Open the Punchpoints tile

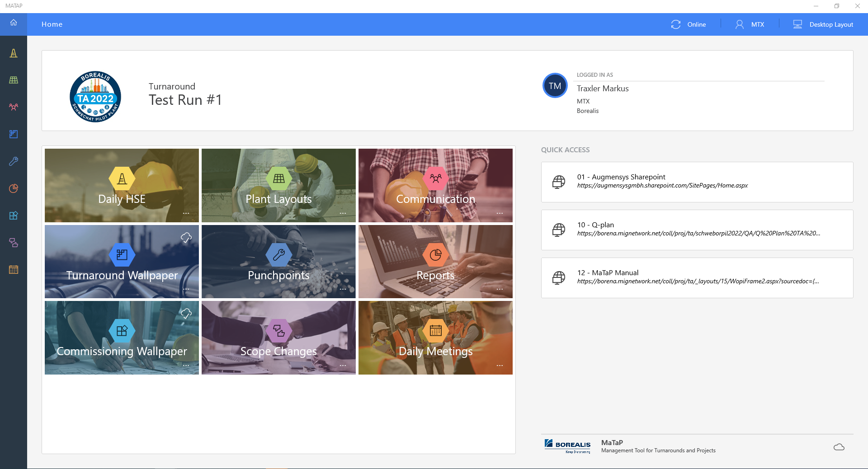click(x=278, y=262)
